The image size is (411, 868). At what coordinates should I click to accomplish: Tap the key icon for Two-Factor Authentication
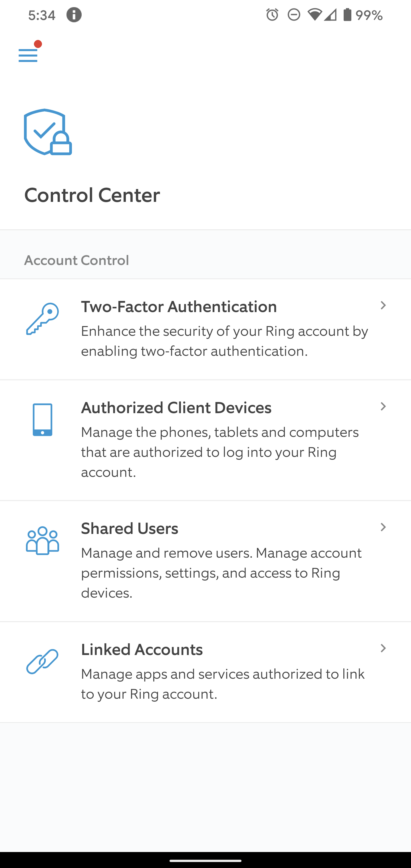pos(43,319)
